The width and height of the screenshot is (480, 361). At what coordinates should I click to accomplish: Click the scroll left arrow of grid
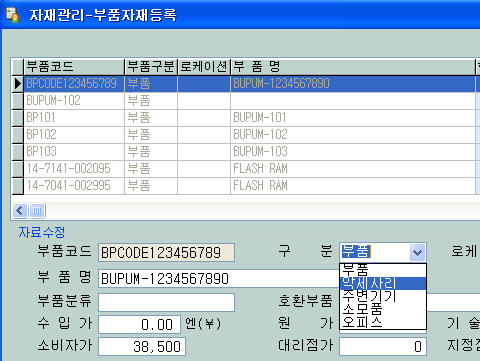tap(20, 211)
